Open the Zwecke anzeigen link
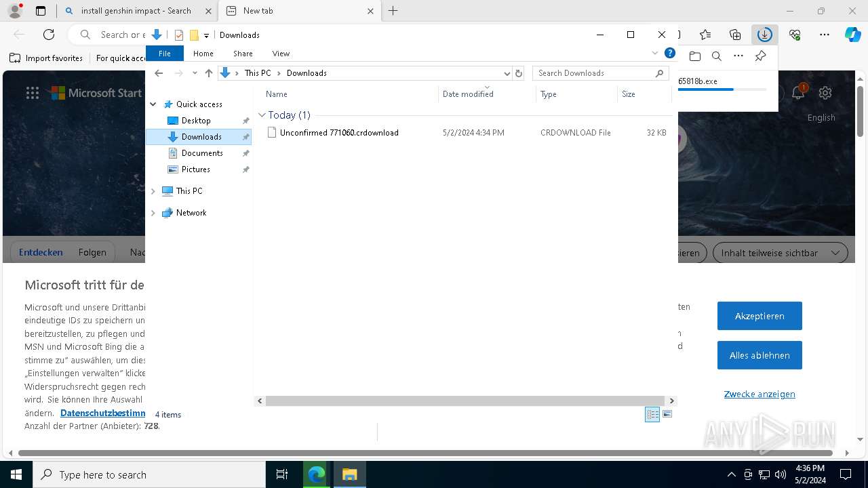Screen dimensions: 868x488 759,394
